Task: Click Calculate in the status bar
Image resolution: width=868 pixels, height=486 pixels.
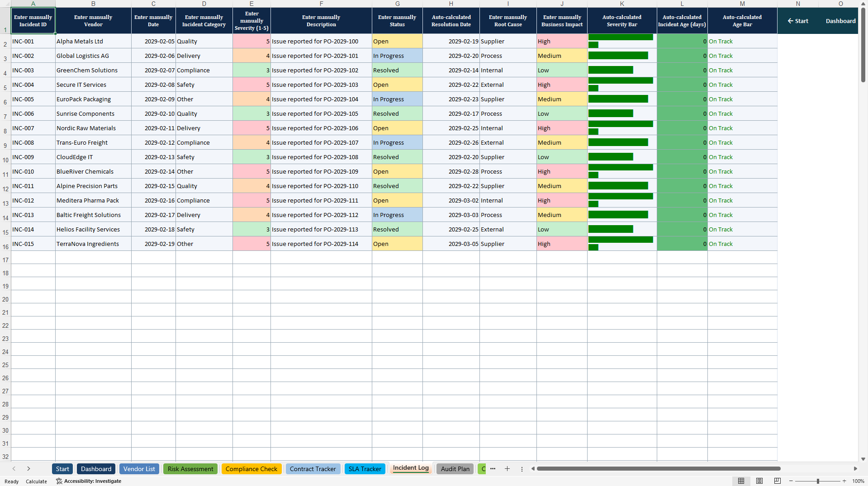Action: 36,481
